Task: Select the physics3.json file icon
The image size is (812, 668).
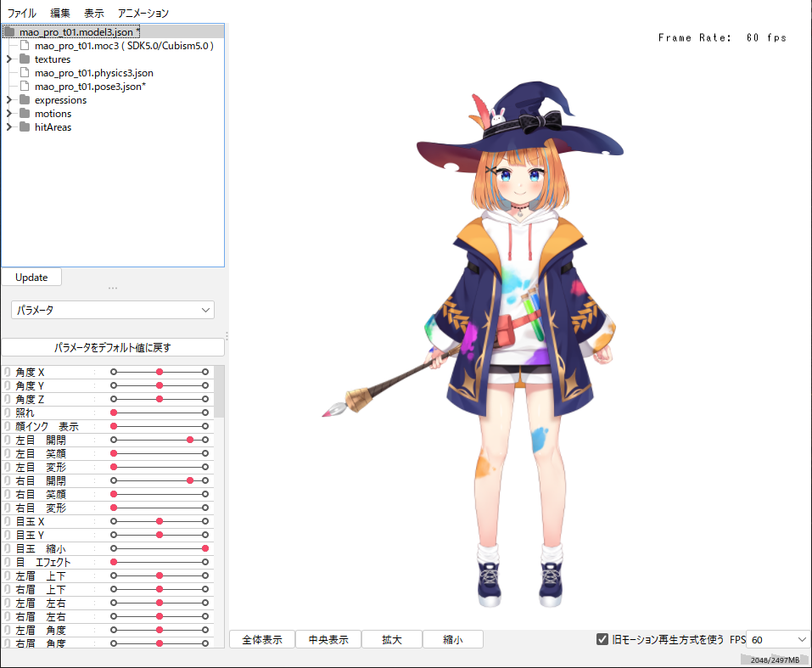Action: click(x=25, y=73)
